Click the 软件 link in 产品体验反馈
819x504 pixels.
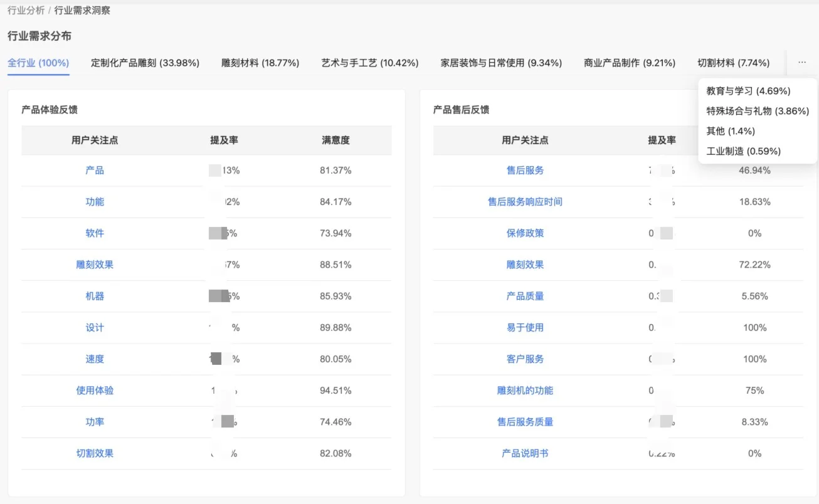pyautogui.click(x=95, y=233)
